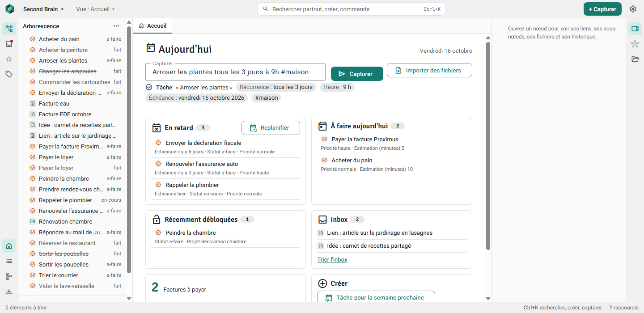This screenshot has width=644, height=313.
Task: Click the Capturer text input field
Action: (235, 72)
